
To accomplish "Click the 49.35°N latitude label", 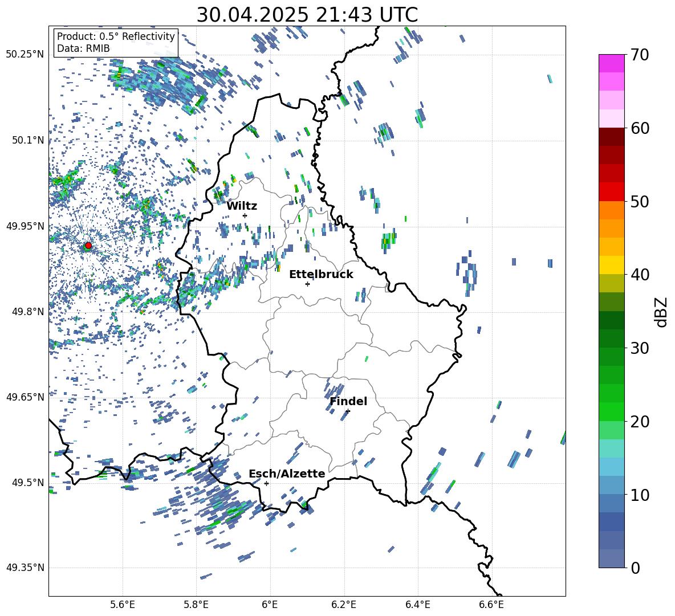I will [25, 568].
